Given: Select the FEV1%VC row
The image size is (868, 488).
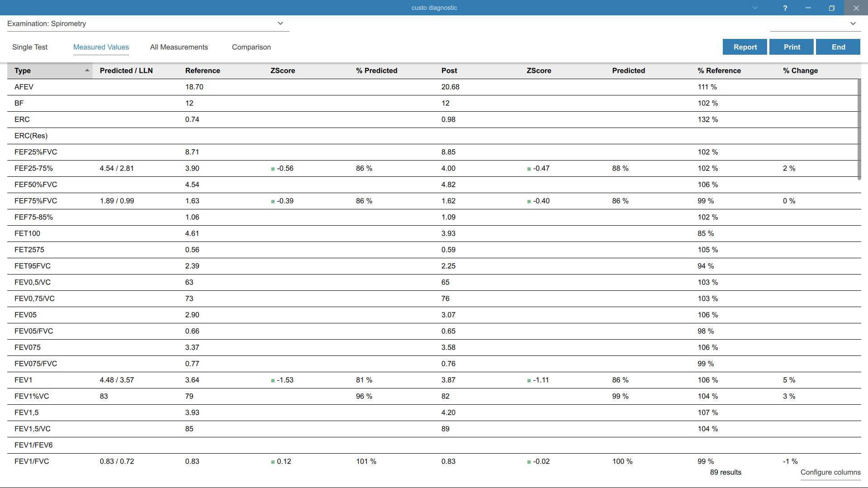Looking at the screenshot, I should [434, 396].
